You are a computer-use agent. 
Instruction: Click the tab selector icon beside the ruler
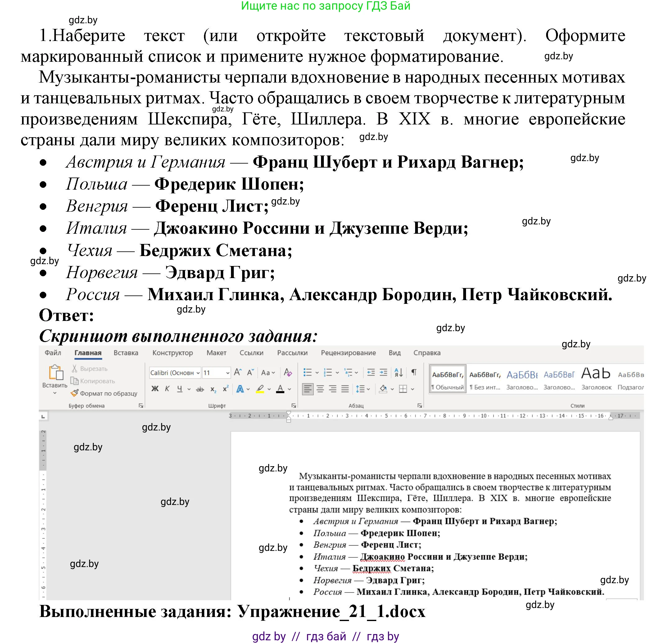[x=43, y=417]
